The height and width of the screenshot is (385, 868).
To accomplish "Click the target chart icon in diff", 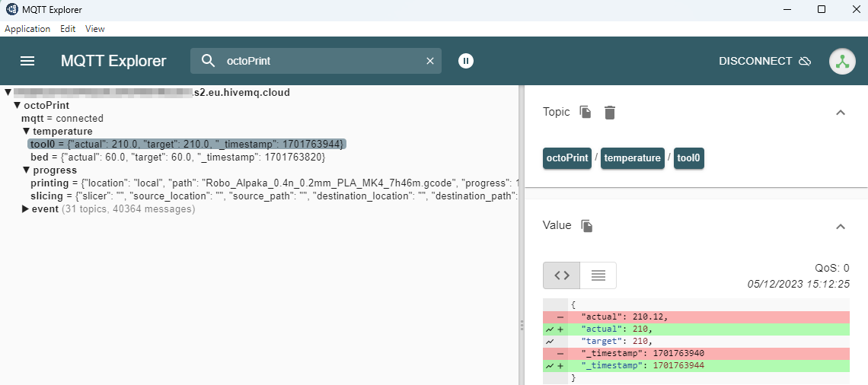I will click(x=549, y=342).
